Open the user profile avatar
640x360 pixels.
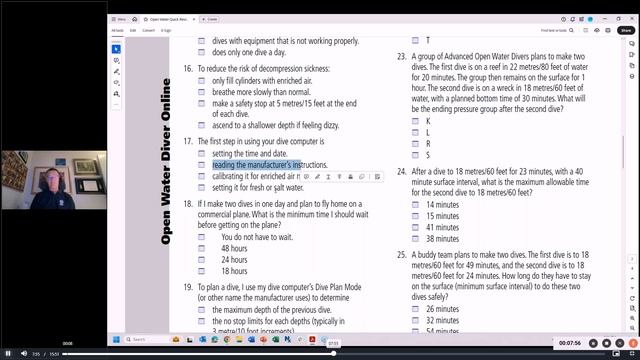tap(590, 19)
